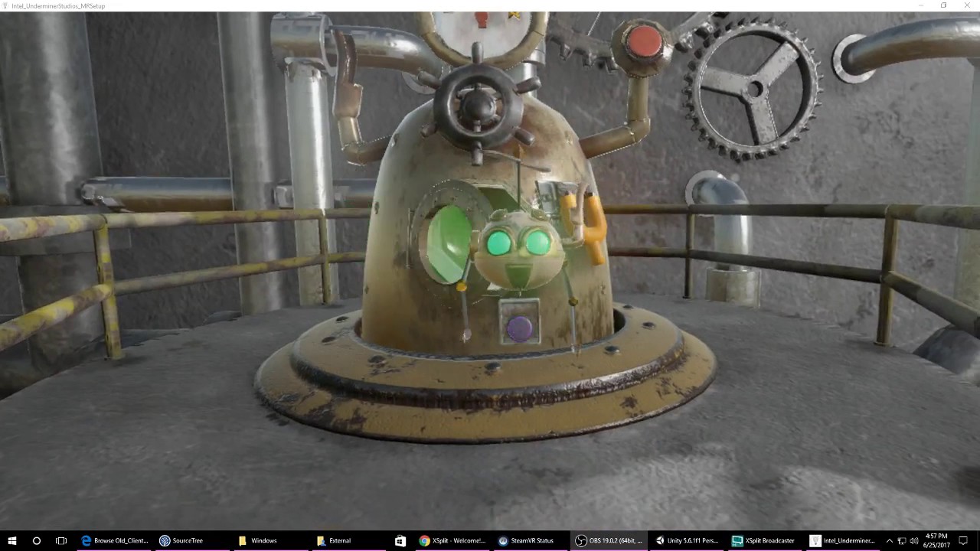980x551 pixels.
Task: Open the Windows Start menu
Action: click(11, 540)
